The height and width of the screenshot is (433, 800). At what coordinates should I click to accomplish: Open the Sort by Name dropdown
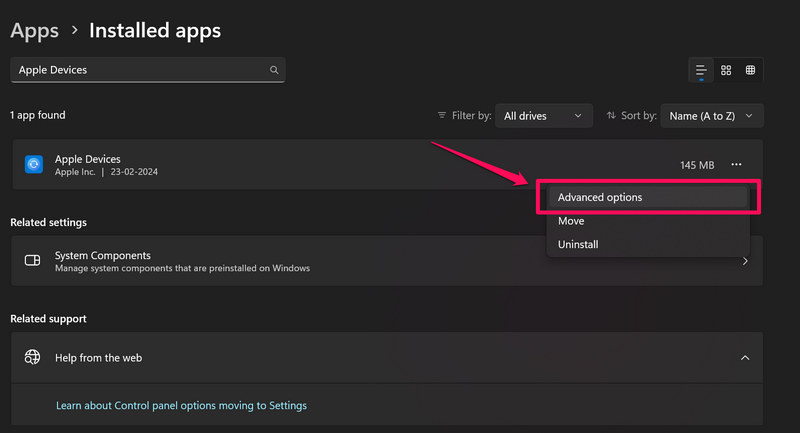point(711,116)
